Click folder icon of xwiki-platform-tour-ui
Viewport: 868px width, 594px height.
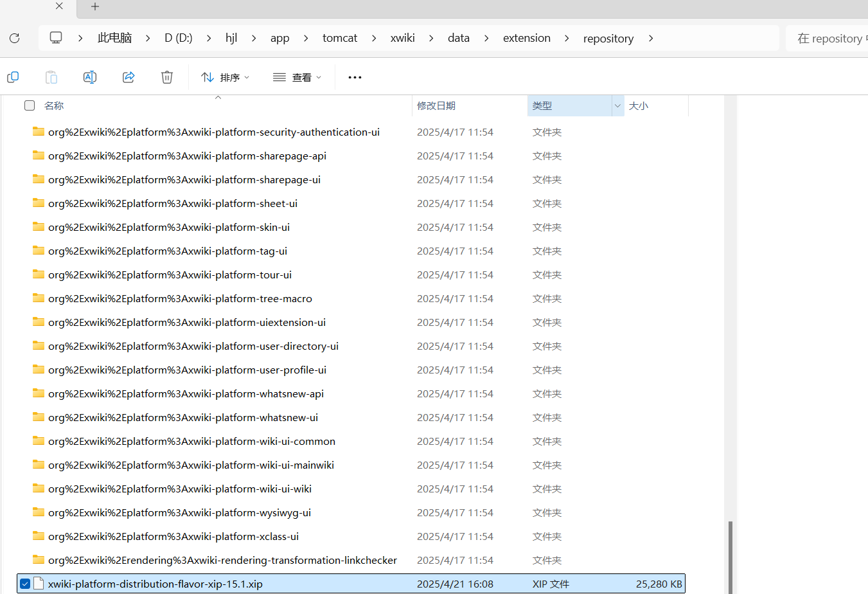tap(39, 274)
